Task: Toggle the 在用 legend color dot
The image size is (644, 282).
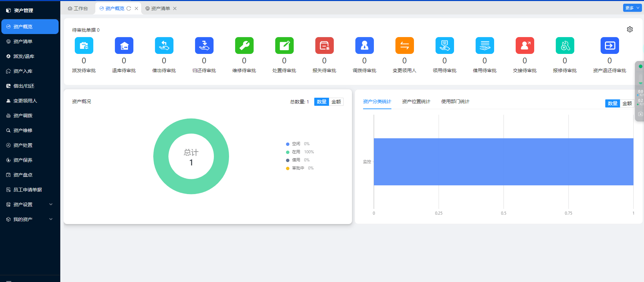Action: (x=288, y=152)
